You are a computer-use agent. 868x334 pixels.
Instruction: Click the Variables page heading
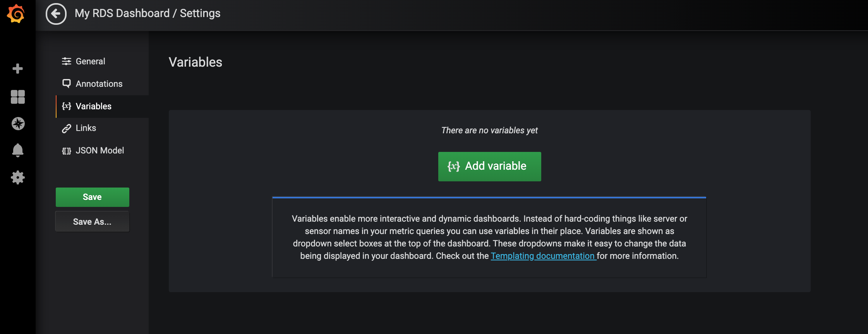(196, 62)
